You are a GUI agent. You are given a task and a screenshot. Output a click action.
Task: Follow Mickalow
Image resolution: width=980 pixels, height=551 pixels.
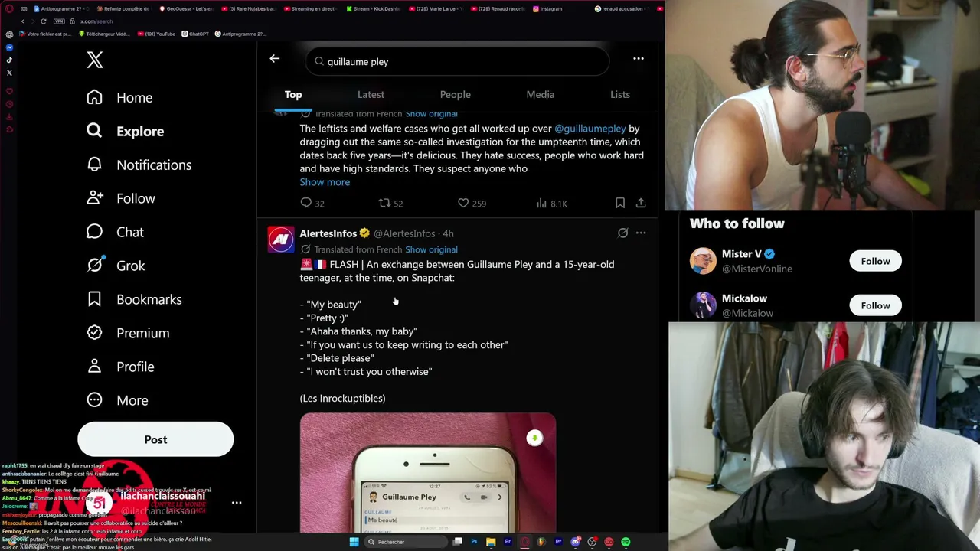(x=875, y=305)
